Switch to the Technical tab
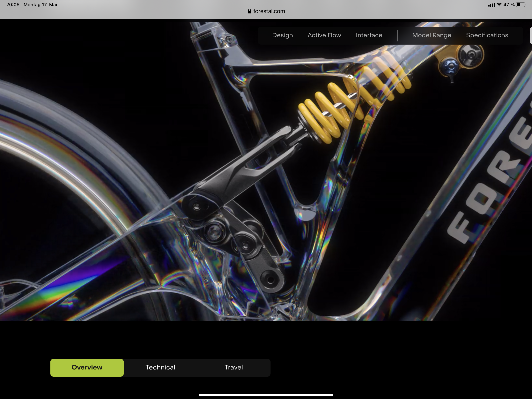Viewport: 532px width, 399px height. click(x=160, y=367)
